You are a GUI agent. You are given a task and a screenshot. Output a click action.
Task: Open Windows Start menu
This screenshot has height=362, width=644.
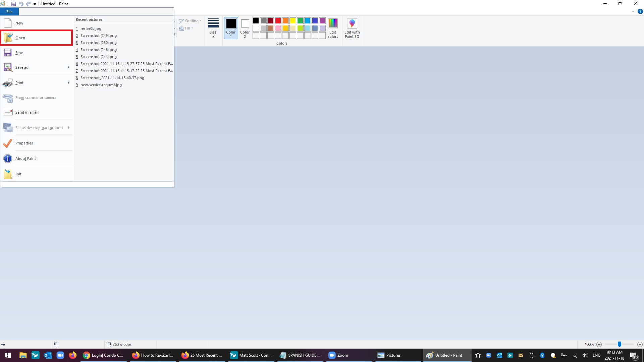[x=8, y=355]
